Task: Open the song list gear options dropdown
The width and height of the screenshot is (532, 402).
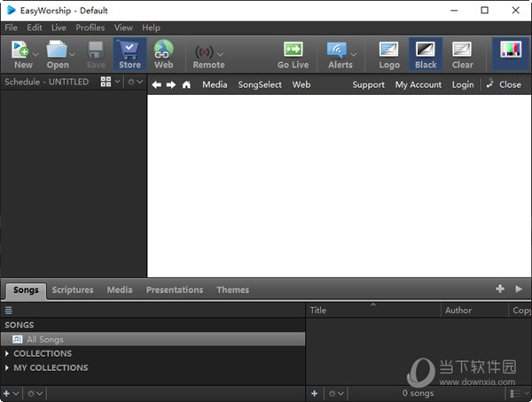Action: tap(336, 393)
